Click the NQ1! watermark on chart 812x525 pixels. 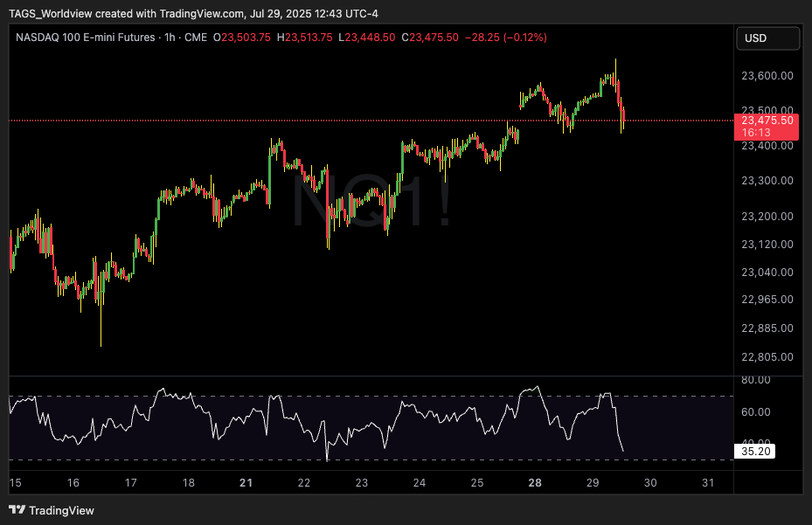pos(371,201)
